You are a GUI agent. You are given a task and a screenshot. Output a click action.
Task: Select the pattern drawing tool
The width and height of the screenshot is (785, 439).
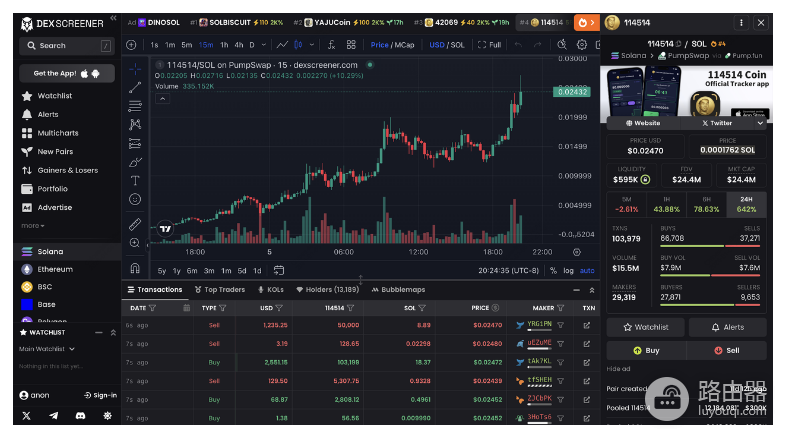135,125
